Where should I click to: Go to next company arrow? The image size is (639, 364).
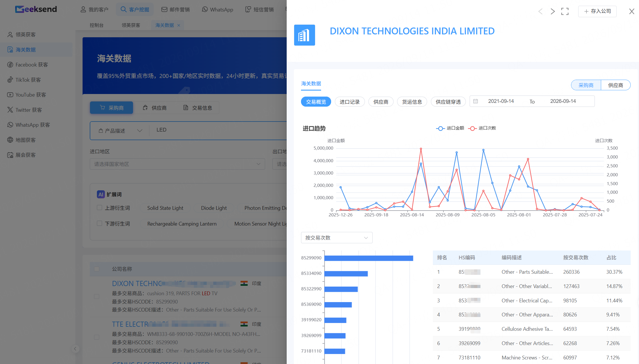(x=552, y=11)
